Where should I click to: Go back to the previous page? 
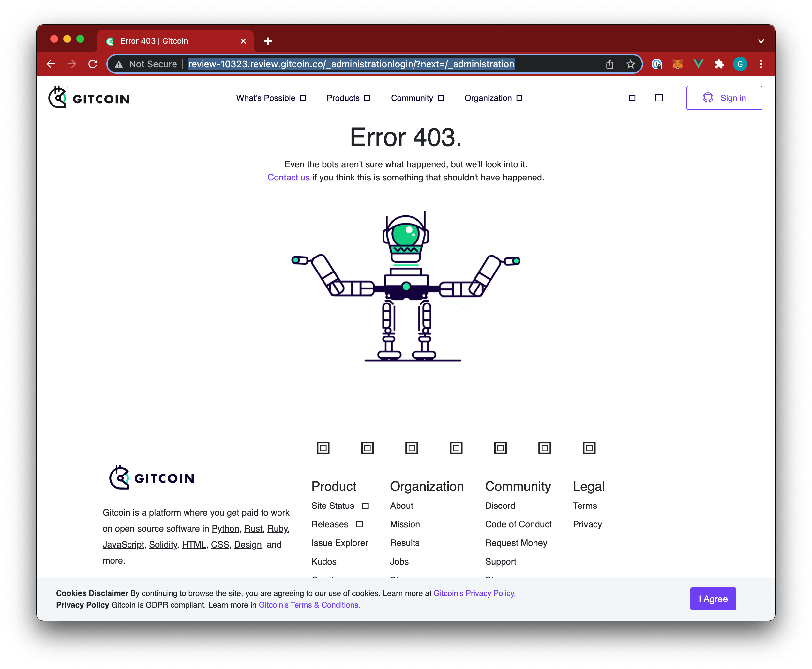tap(51, 64)
